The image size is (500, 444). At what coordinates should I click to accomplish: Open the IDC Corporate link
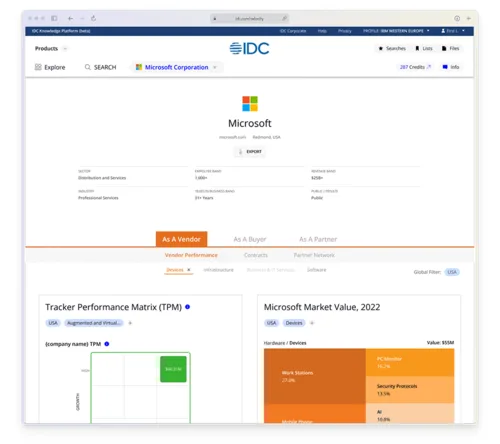(293, 31)
